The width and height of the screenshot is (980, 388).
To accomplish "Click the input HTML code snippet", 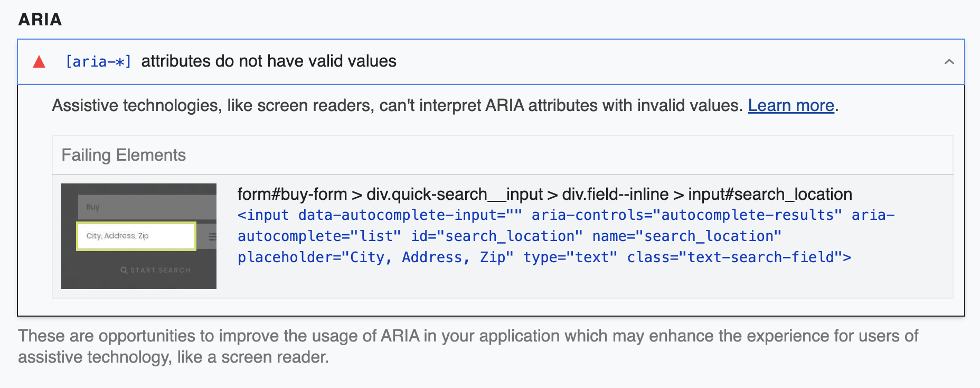I will click(566, 236).
